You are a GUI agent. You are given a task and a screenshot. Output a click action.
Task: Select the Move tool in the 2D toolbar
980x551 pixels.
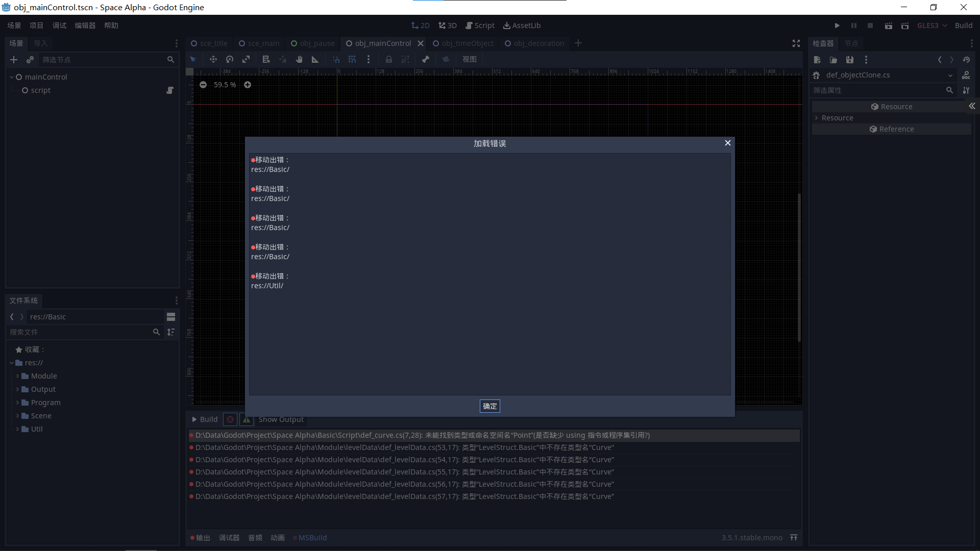[x=213, y=59]
